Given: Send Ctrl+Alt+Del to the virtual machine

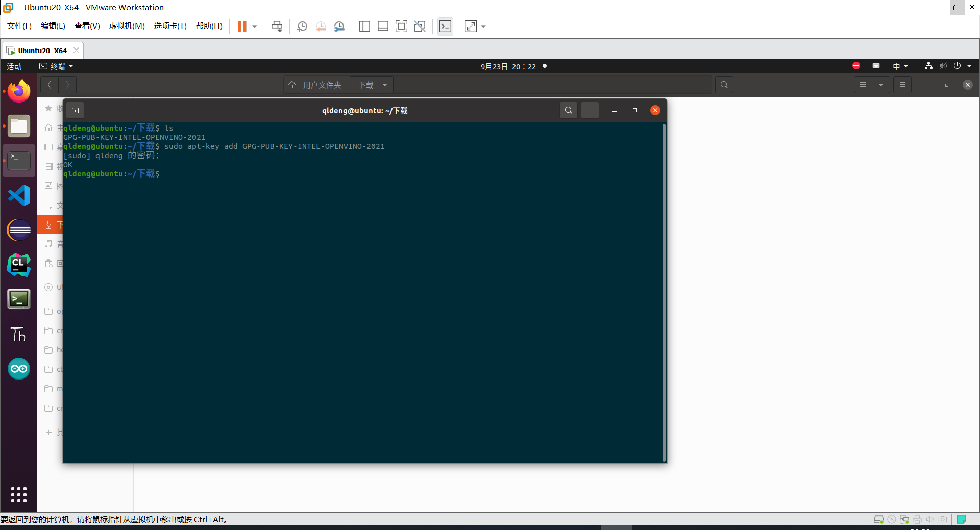Looking at the screenshot, I should point(277,27).
